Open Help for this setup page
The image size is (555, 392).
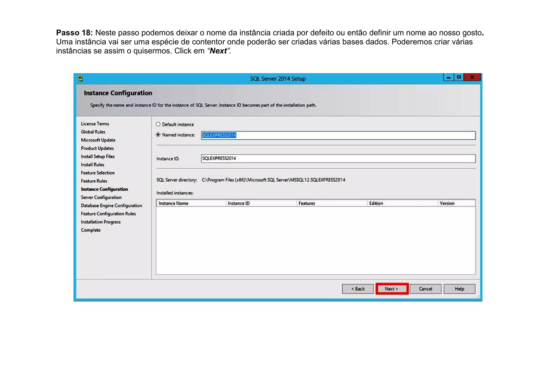[459, 289]
